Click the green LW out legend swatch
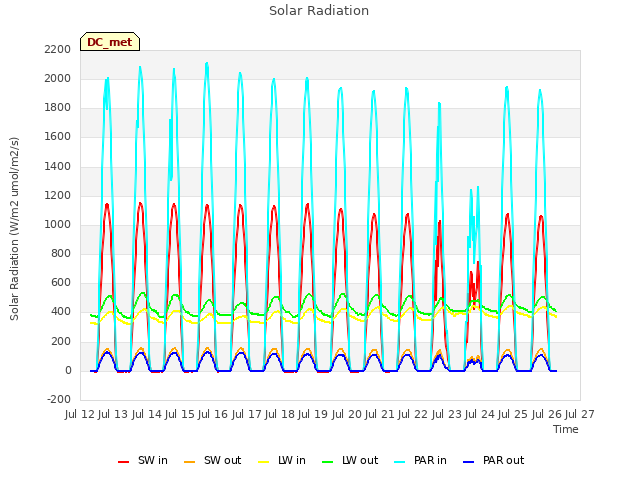Viewport: 640px width, 480px height. [x=328, y=462]
